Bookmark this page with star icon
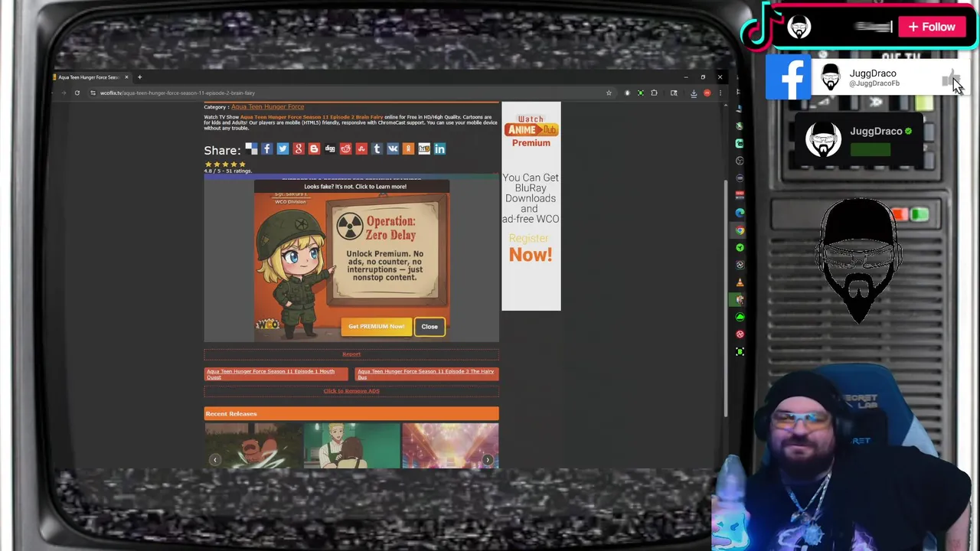 609,93
